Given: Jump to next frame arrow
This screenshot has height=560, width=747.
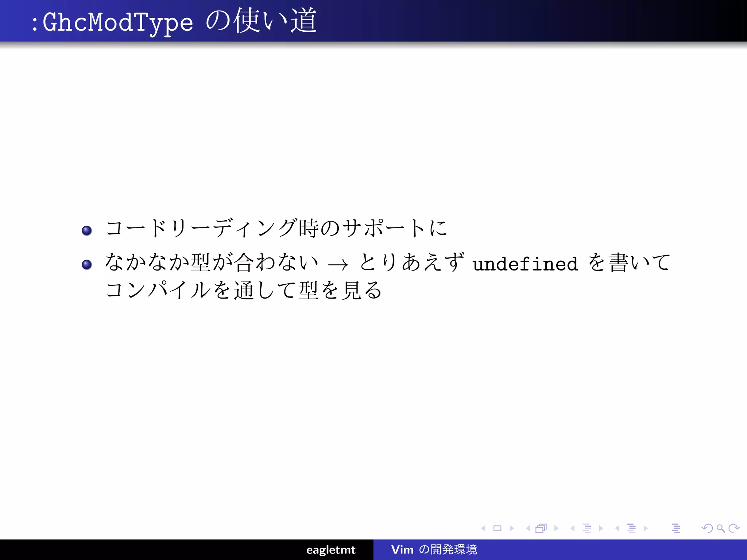Looking at the screenshot, I should (556, 528).
